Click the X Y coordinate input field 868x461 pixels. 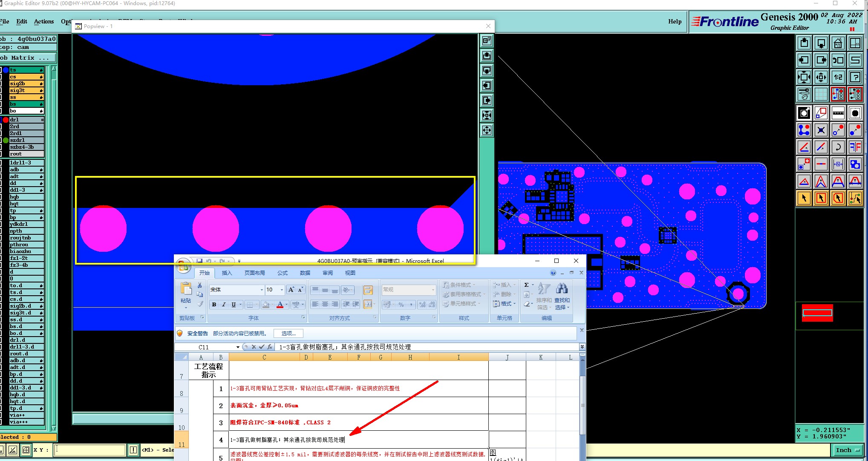click(90, 449)
